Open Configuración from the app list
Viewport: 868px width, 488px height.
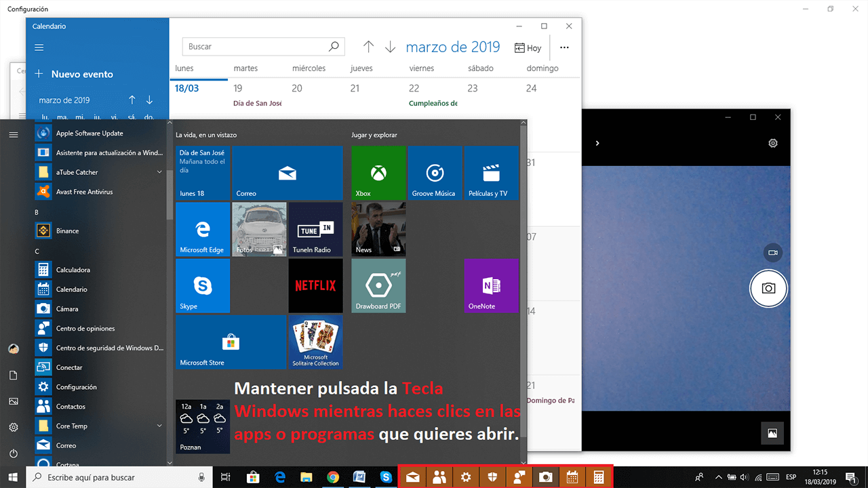click(x=99, y=387)
